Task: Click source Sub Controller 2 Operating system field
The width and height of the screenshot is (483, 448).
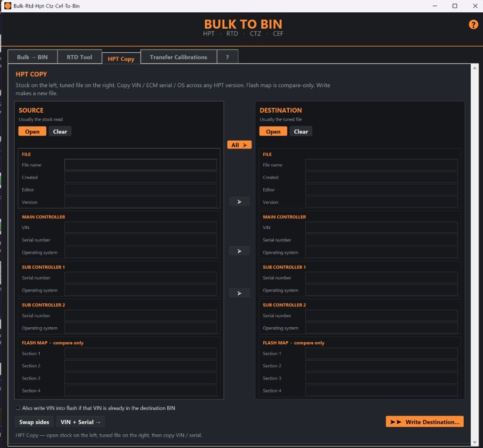Action: (x=141, y=328)
